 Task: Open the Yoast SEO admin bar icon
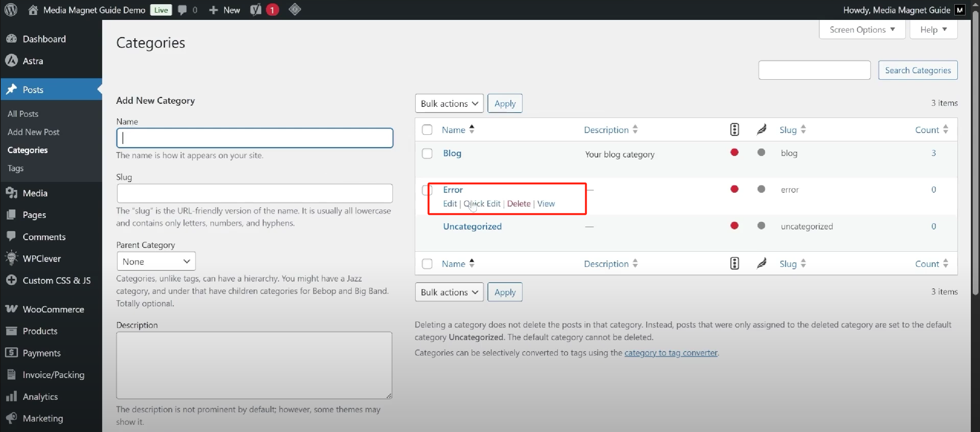256,10
